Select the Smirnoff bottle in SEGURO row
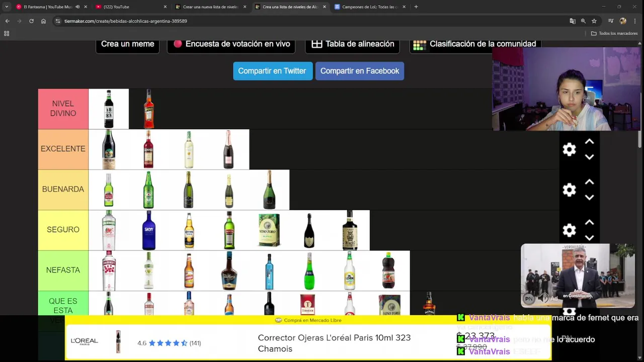 (109, 230)
